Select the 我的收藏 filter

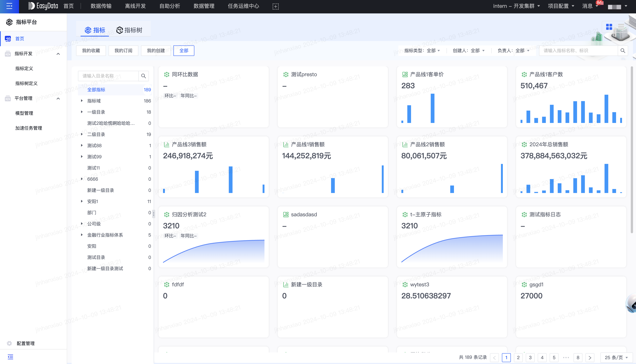click(91, 50)
